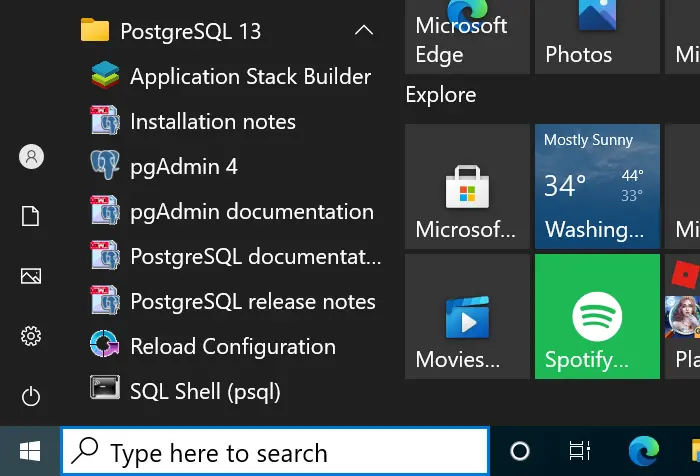Open the user account avatar icon
The height and width of the screenshot is (476, 700).
(31, 157)
